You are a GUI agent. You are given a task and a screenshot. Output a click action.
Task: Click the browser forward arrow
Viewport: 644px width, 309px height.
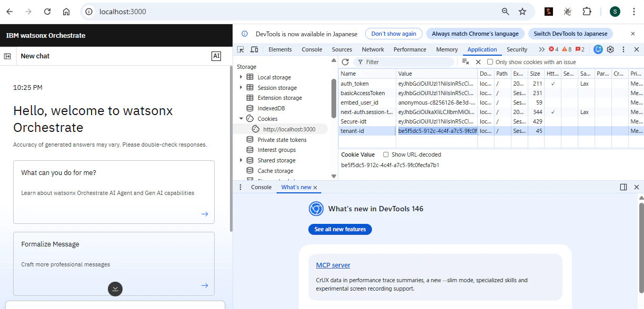point(28,12)
